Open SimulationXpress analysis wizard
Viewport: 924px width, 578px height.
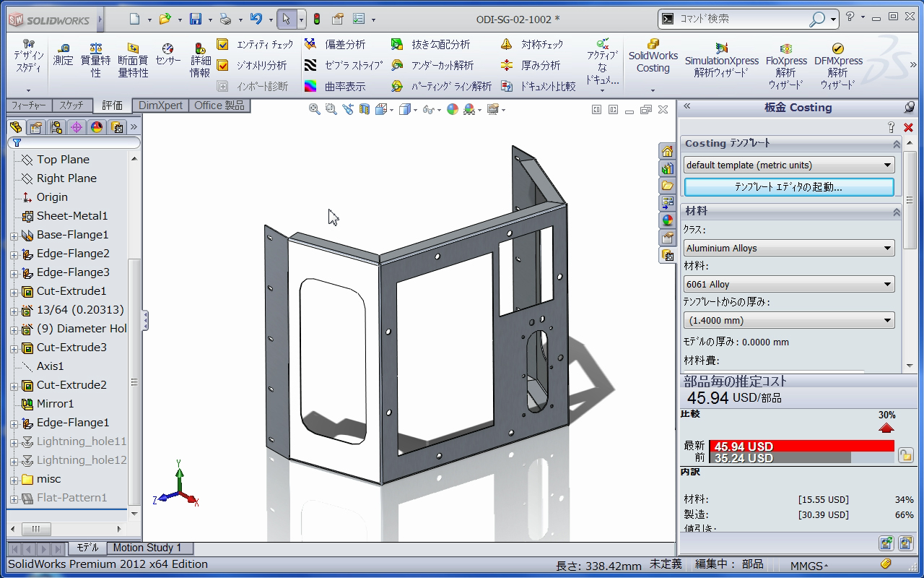(721, 61)
